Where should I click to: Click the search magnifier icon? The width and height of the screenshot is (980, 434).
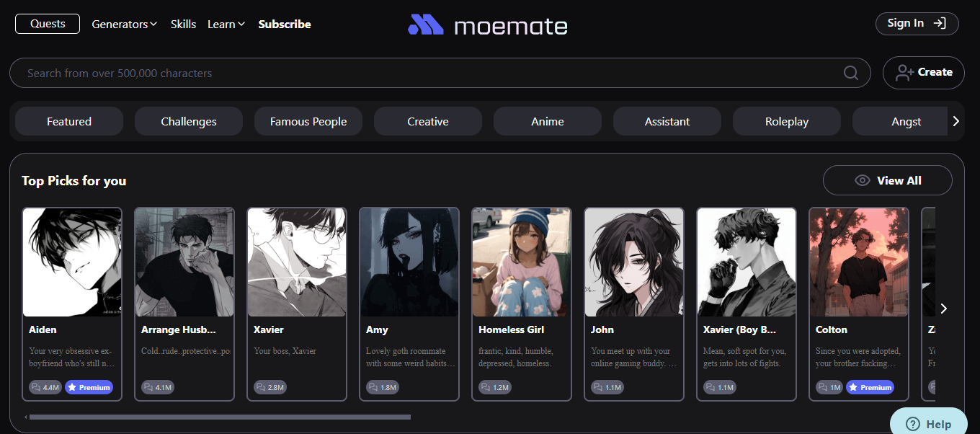[850, 73]
